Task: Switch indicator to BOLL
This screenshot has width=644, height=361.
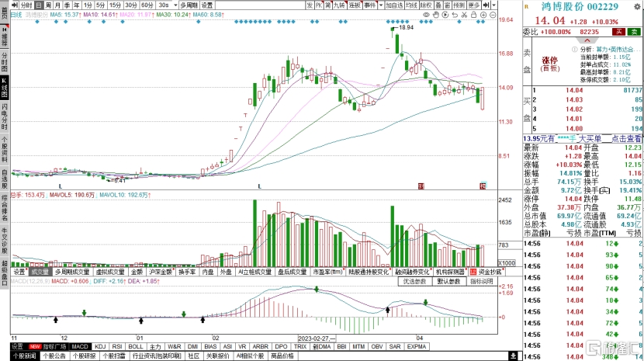Action: coord(136,346)
